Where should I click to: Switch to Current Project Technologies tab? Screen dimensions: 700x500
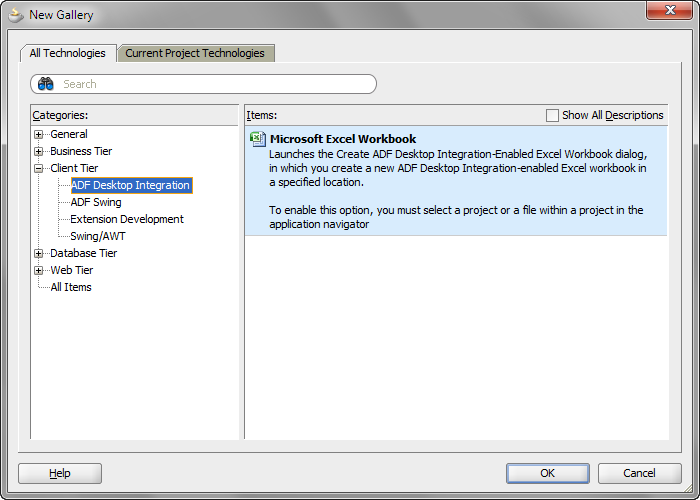[x=195, y=53]
